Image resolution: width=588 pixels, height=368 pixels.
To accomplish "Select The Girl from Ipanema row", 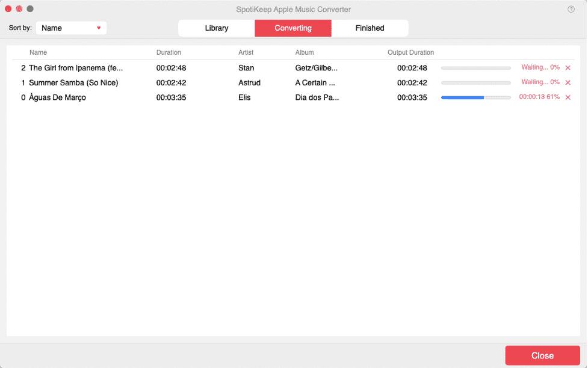I will click(x=76, y=68).
